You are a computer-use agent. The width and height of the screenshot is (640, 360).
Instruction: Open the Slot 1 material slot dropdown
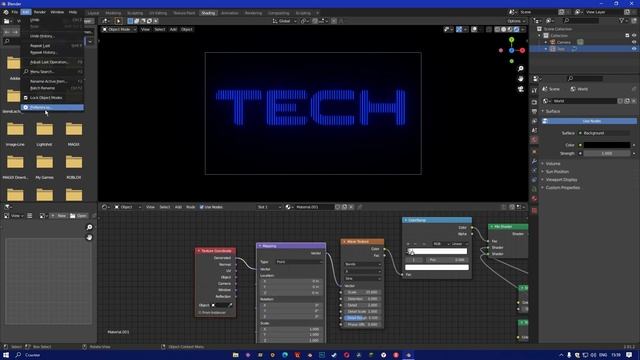[x=269, y=207]
